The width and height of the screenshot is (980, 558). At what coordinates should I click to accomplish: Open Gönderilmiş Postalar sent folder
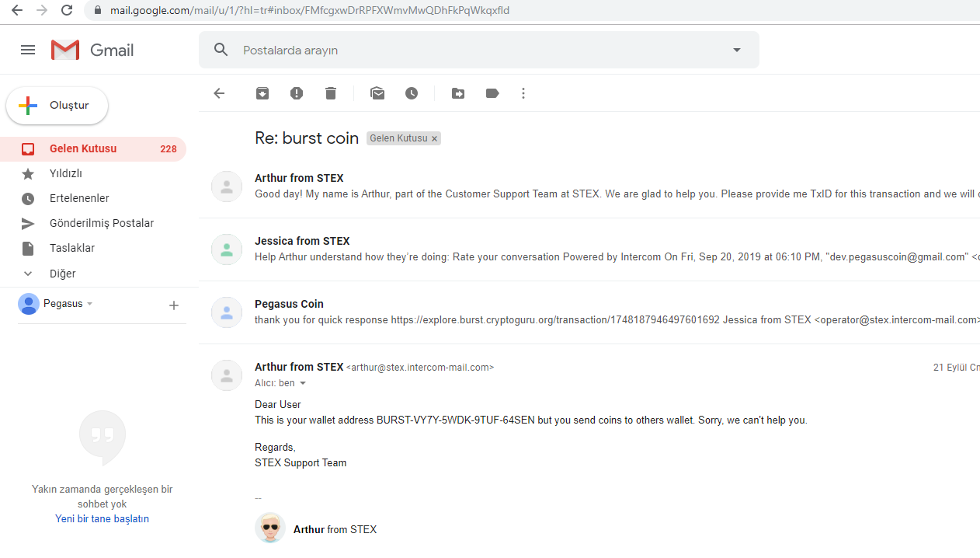(x=93, y=223)
